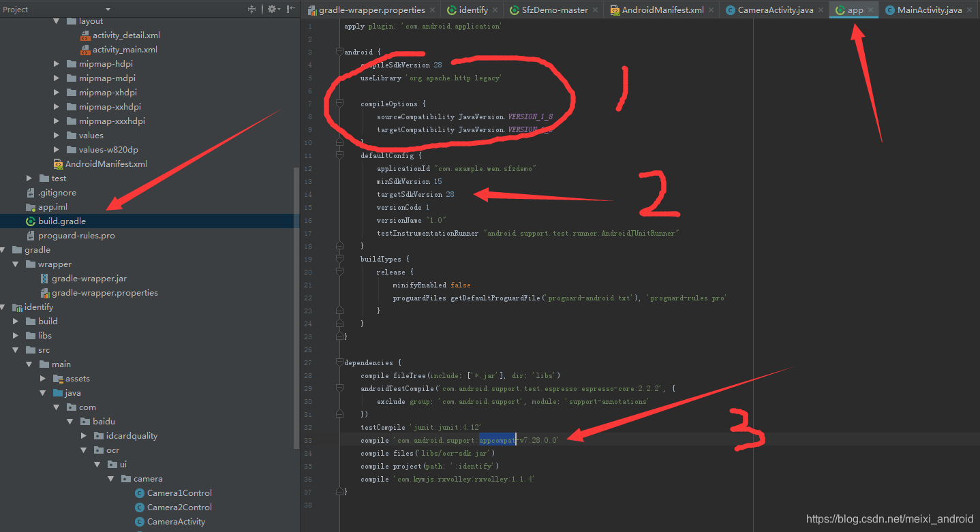Image resolution: width=980 pixels, height=532 pixels.
Task: Expand the test folder arrow
Action: 30,178
